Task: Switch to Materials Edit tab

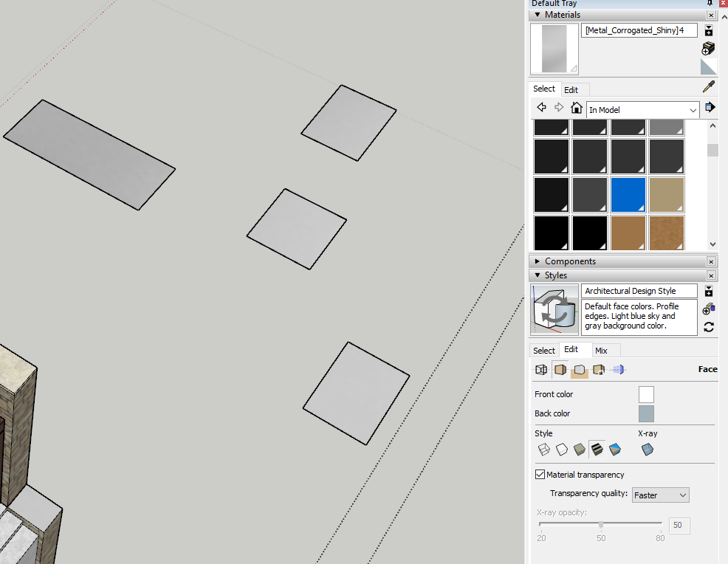Action: pos(571,89)
